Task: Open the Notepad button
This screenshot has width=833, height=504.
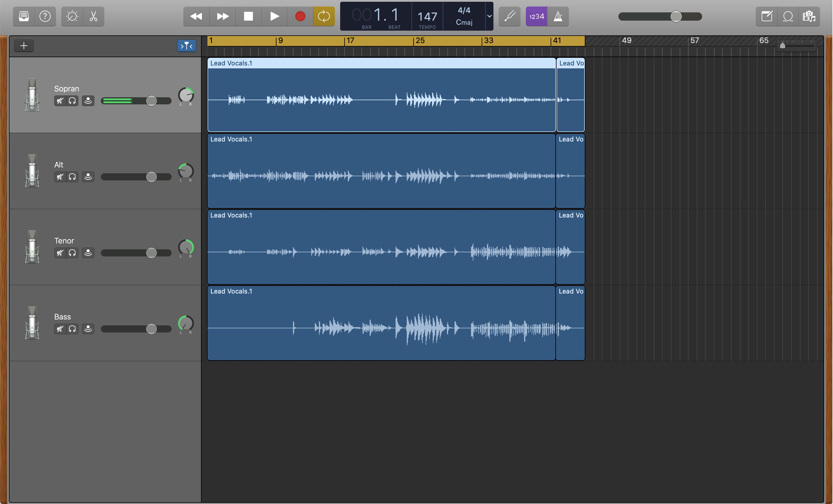Action: [766, 16]
